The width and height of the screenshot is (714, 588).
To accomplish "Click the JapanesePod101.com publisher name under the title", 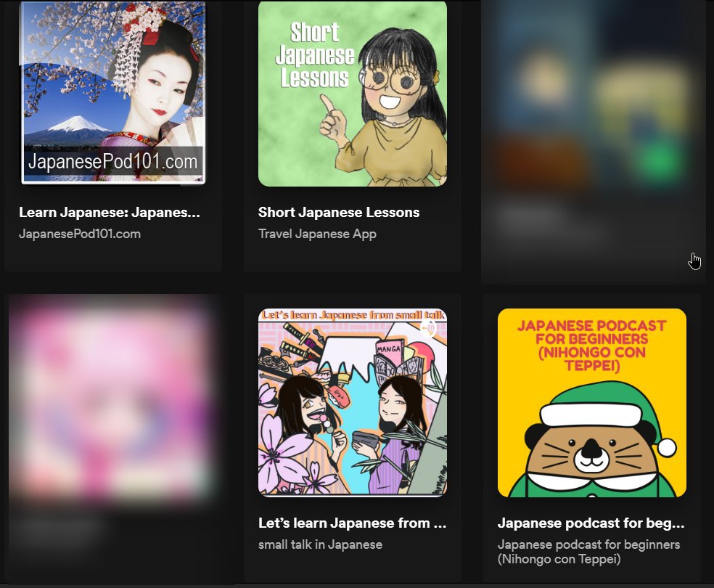I will (x=80, y=234).
